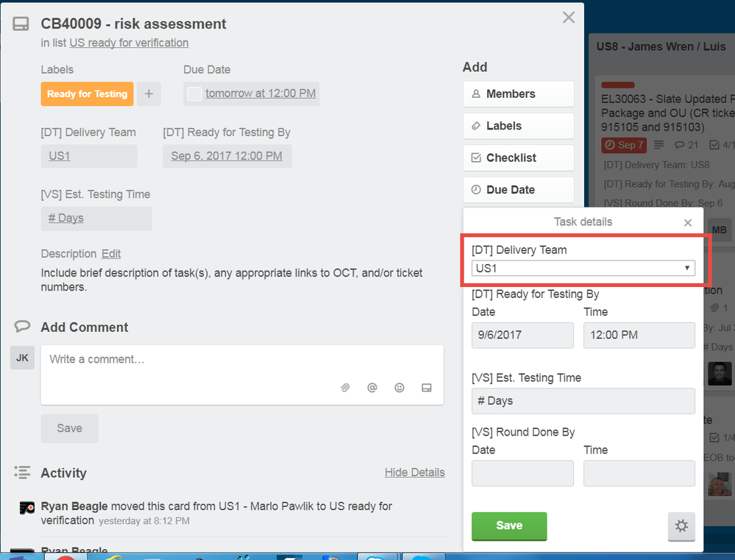Click the '# Days' Est. Testing Time field on card

tap(96, 218)
